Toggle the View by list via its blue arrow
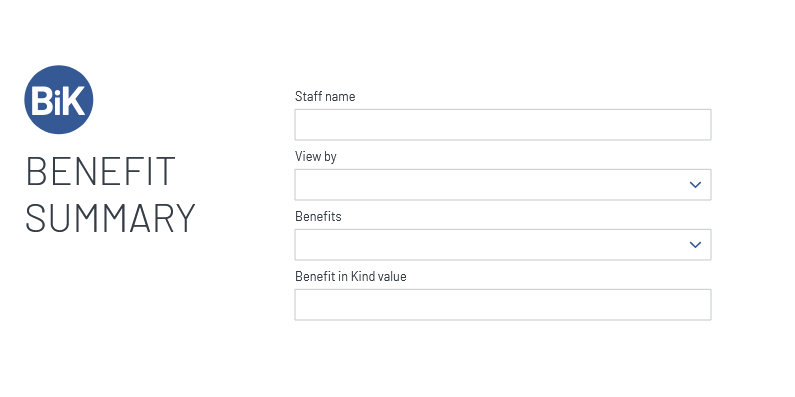 pyautogui.click(x=695, y=185)
